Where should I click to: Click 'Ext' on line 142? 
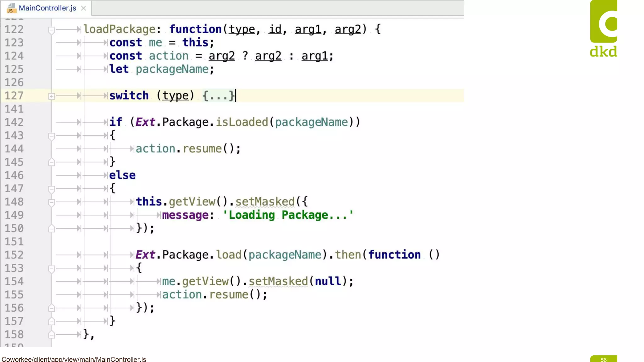click(x=145, y=122)
